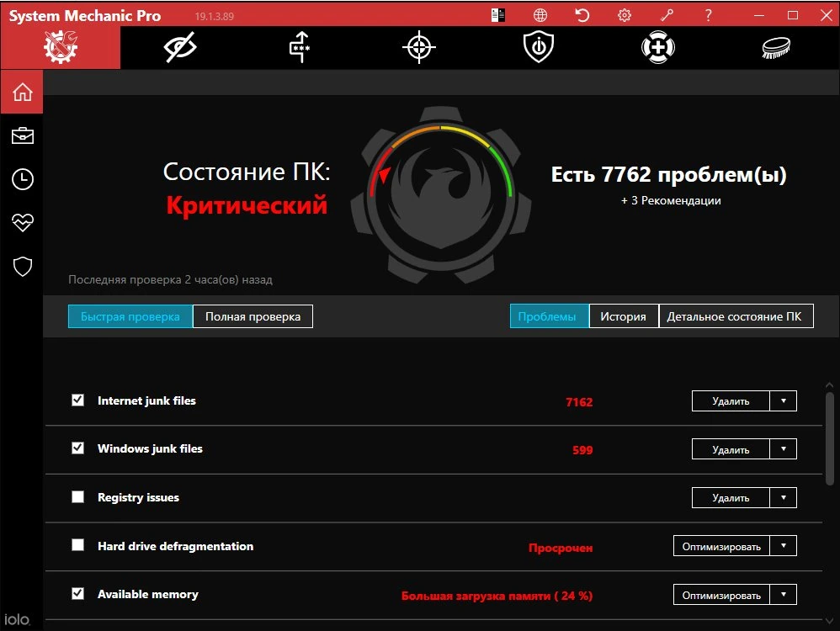
Task: Click the 7162 Internet junk count
Action: click(579, 402)
